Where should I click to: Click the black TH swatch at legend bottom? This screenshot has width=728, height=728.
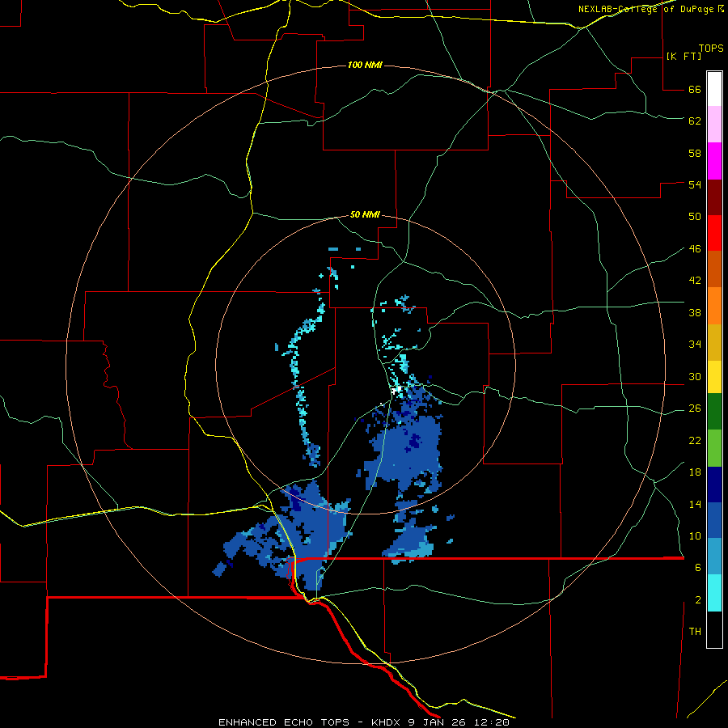pos(714,629)
